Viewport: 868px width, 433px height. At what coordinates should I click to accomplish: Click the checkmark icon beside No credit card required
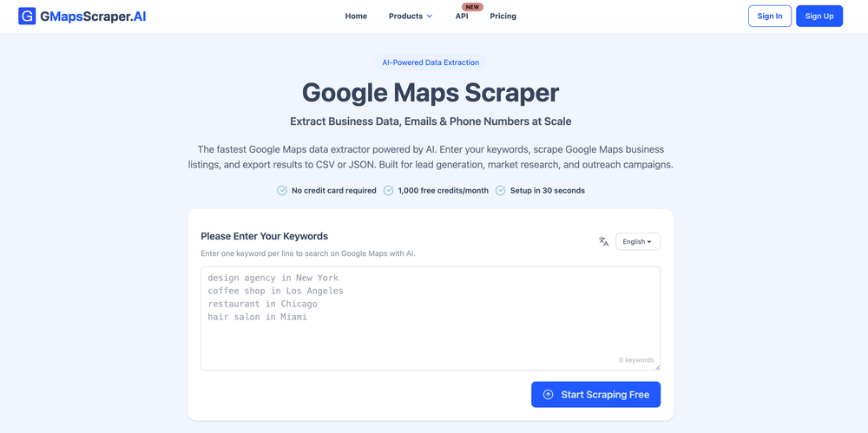click(x=282, y=191)
